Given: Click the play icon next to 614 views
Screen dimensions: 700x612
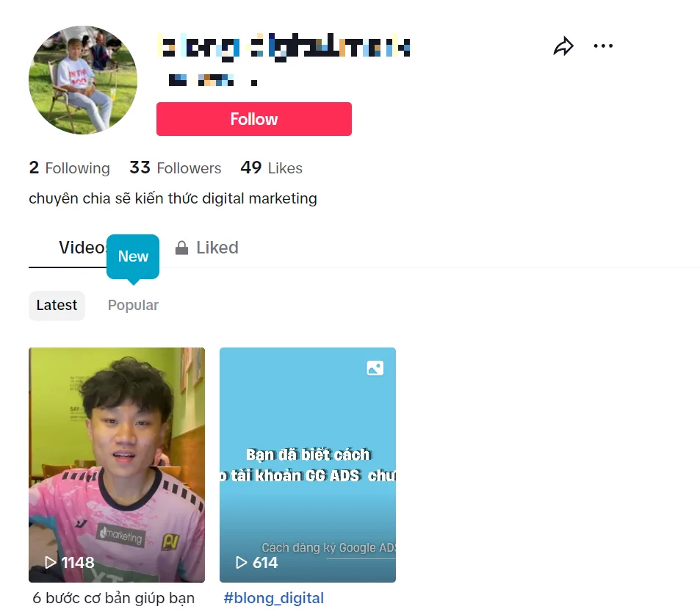Looking at the screenshot, I should pos(241,563).
